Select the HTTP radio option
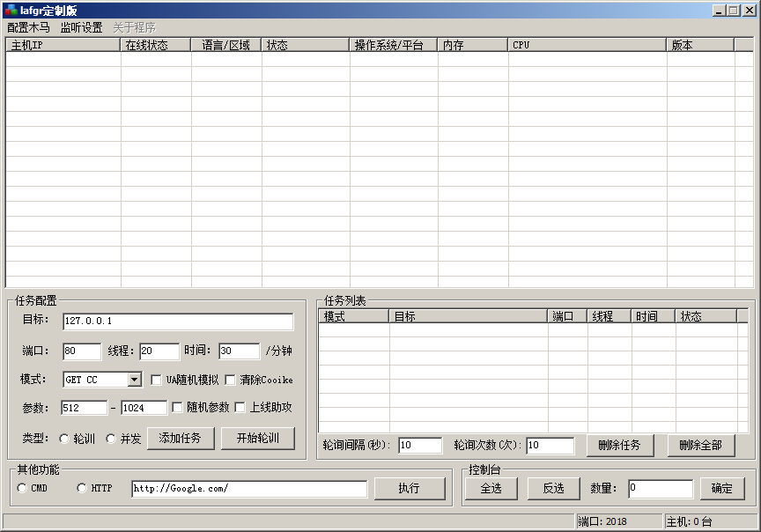761x532 pixels. point(82,488)
